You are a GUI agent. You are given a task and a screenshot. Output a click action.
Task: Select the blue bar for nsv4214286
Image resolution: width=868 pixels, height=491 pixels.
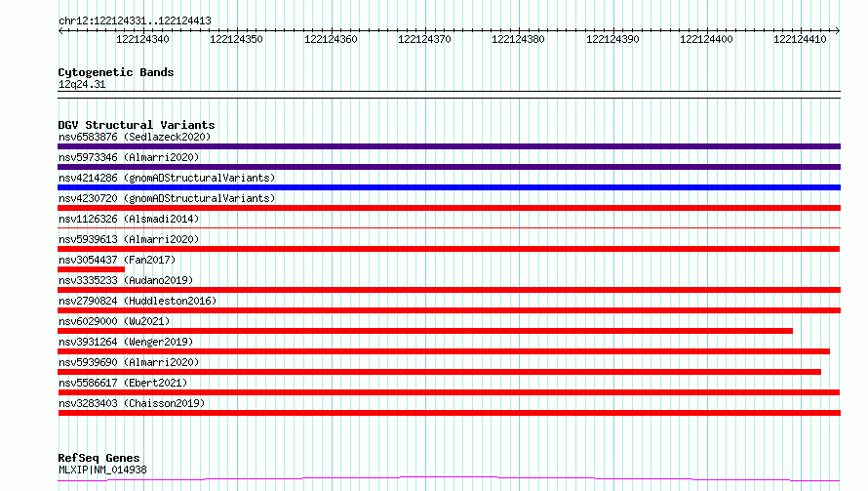pos(449,187)
